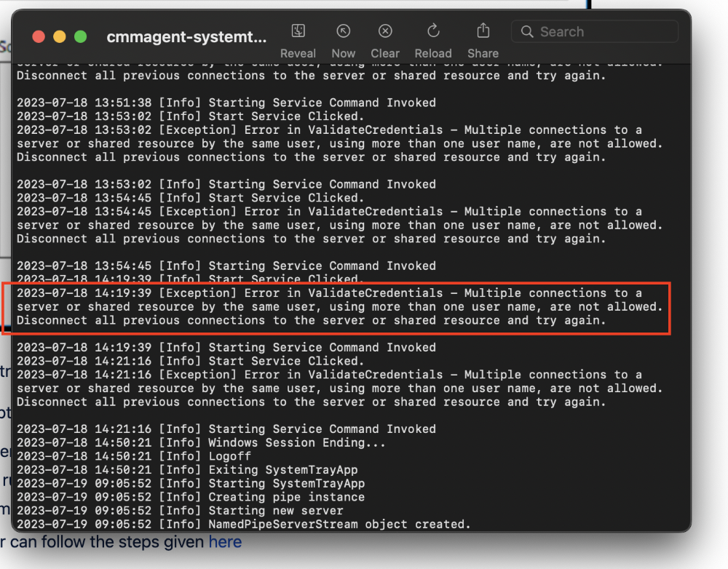Select 'Exiting SystemTrayApp' log line
The width and height of the screenshot is (728, 569).
[x=187, y=470]
